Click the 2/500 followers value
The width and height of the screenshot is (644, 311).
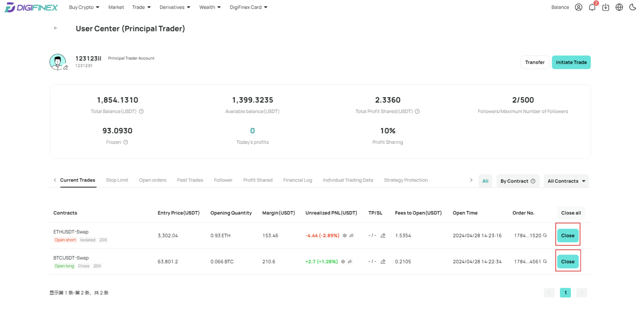pos(523,100)
